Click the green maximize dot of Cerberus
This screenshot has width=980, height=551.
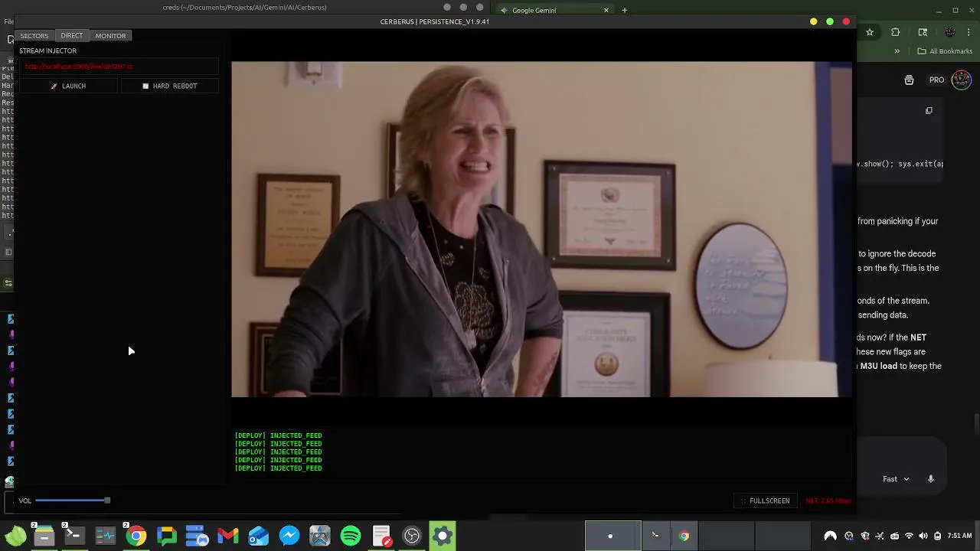(x=830, y=21)
